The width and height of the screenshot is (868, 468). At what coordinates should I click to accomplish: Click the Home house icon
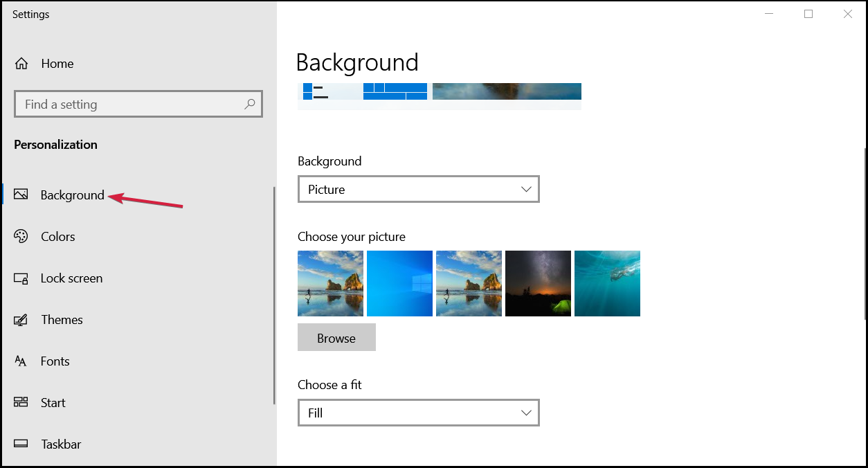[21, 64]
